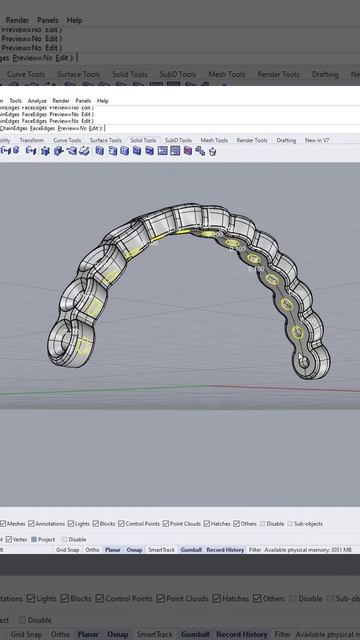Screen dimensions: 360x640
Task: Toggle Record History in the dimmed background status bar
Action: pos(242,634)
